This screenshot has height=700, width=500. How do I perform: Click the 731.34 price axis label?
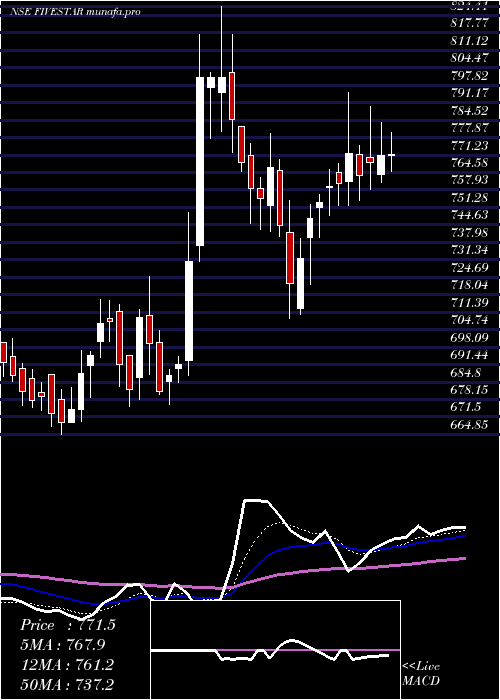[469, 250]
